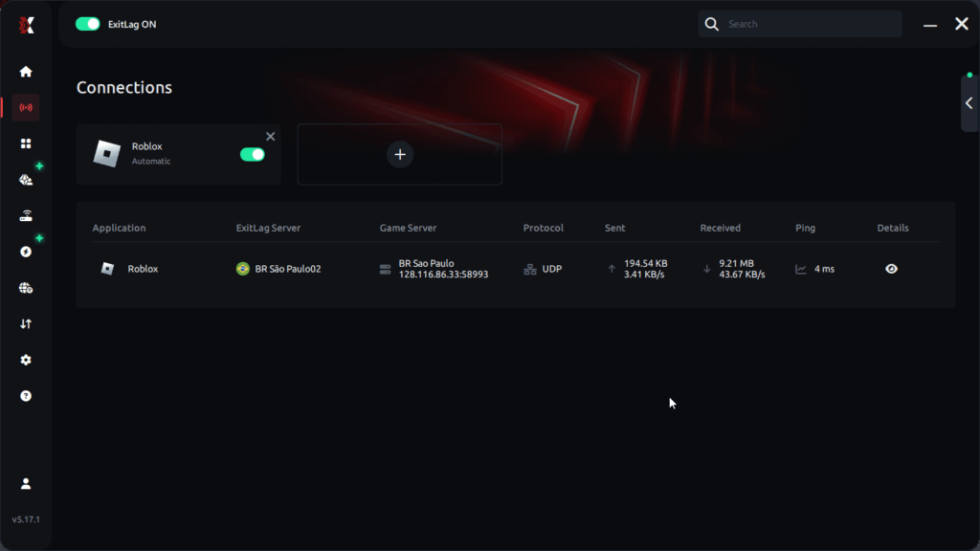Image resolution: width=980 pixels, height=551 pixels.
Task: Add a new connection with plus button
Action: [x=400, y=154]
